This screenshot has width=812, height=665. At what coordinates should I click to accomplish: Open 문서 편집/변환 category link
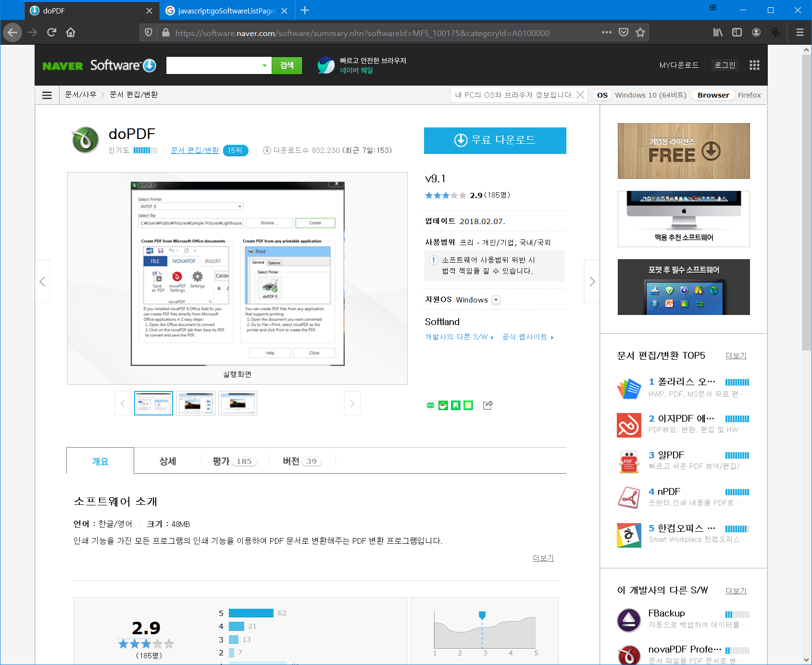195,150
